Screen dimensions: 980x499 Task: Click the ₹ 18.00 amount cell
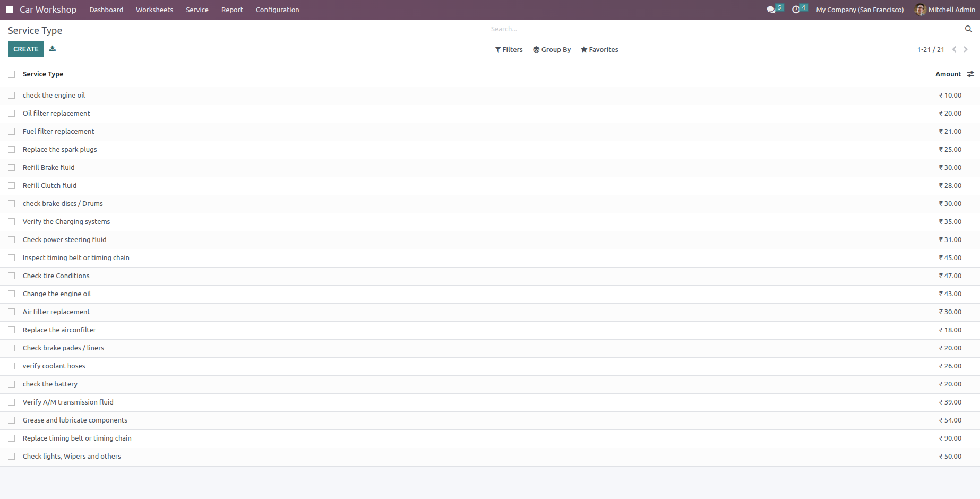click(x=950, y=330)
